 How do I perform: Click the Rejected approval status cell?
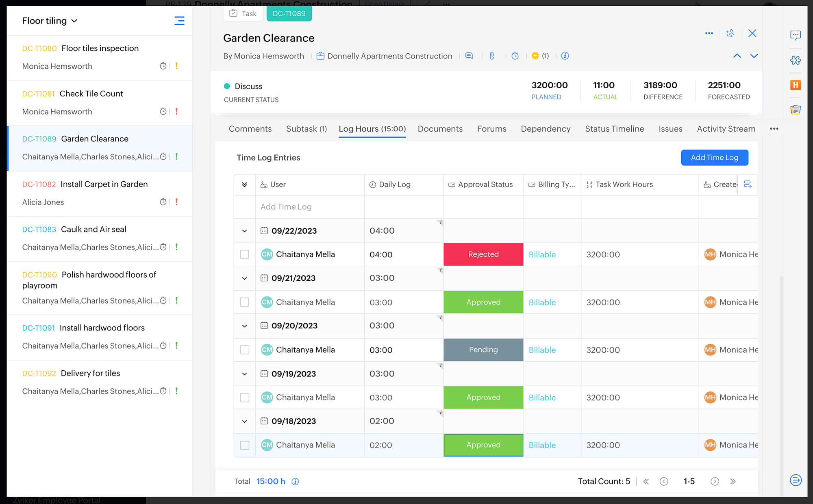(483, 254)
